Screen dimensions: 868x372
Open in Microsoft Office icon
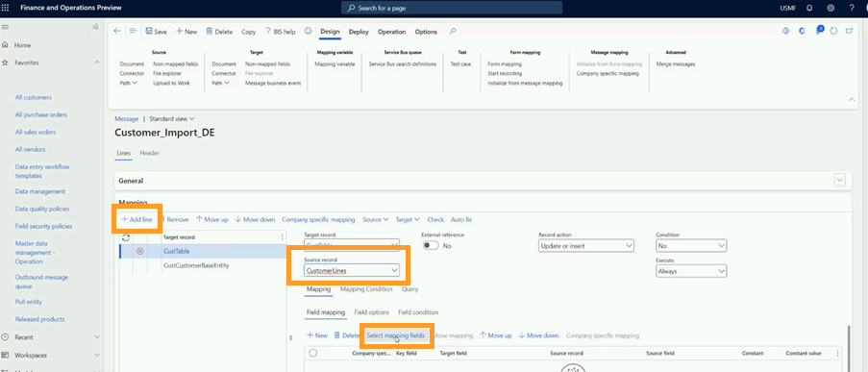coord(802,31)
